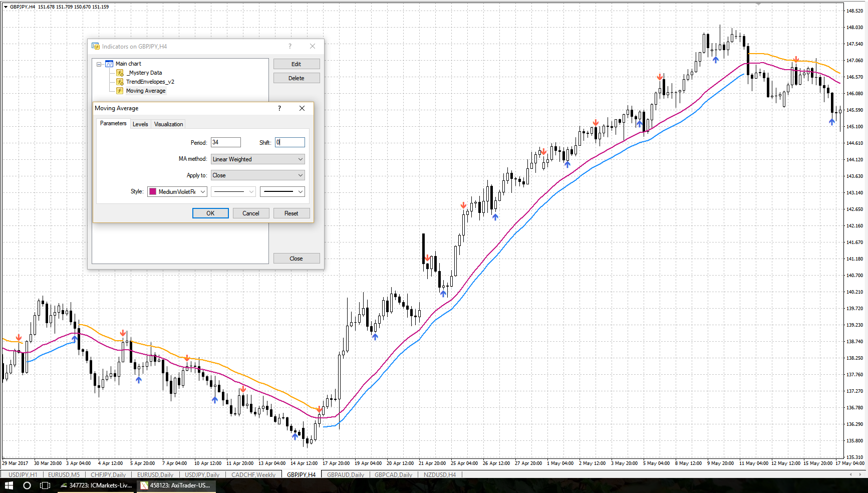Switch to AxiTrader taskbar application
The image size is (868, 493).
point(175,485)
